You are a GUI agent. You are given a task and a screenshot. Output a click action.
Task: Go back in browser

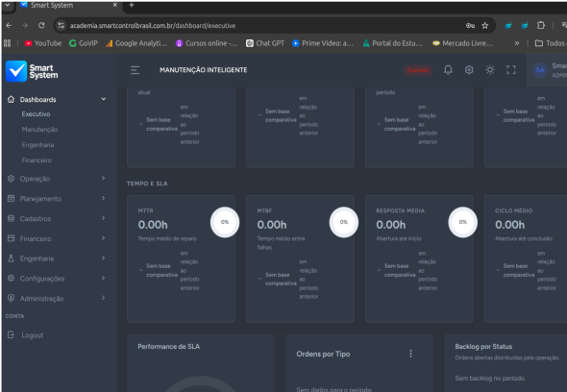(9, 25)
